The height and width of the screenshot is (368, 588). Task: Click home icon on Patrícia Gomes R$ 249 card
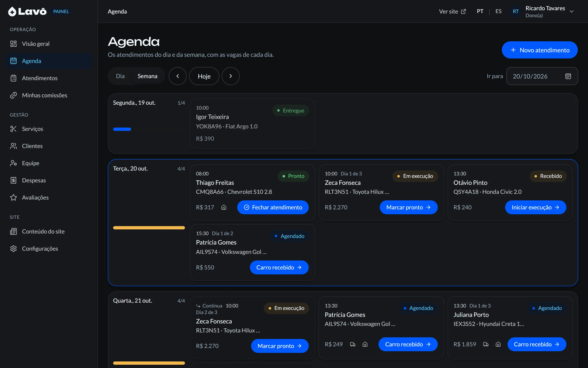(365, 344)
